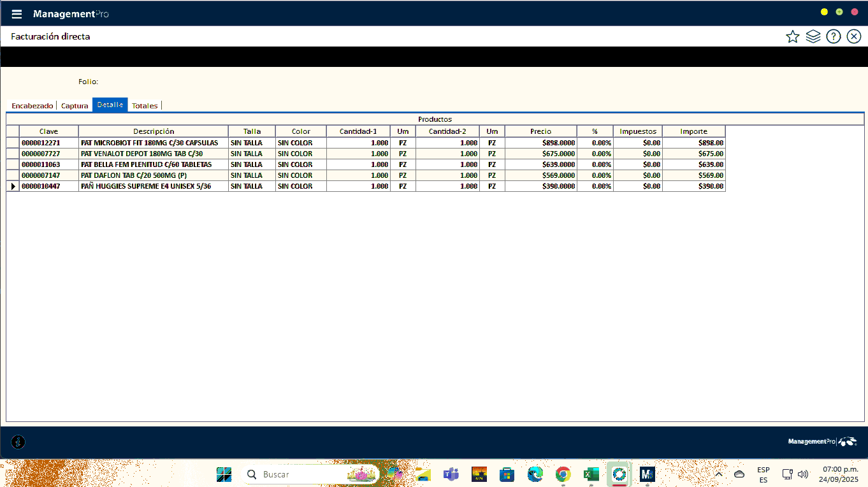This screenshot has height=487, width=868.
Task: Select the Detalle tab
Action: (110, 105)
